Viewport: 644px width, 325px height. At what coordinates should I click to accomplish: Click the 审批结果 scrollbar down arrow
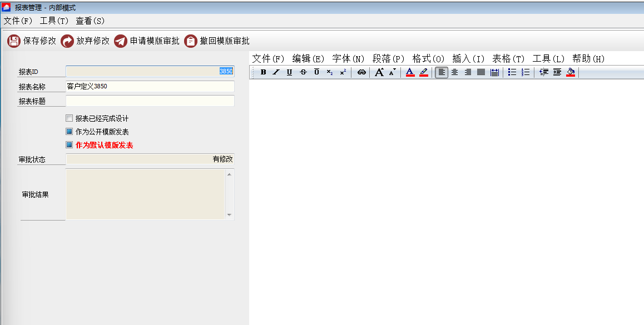[x=229, y=214]
